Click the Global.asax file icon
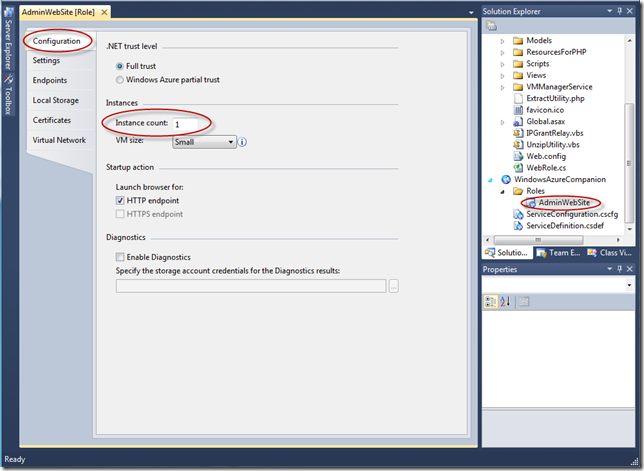Screen dimensions: 644x471 tap(518, 122)
